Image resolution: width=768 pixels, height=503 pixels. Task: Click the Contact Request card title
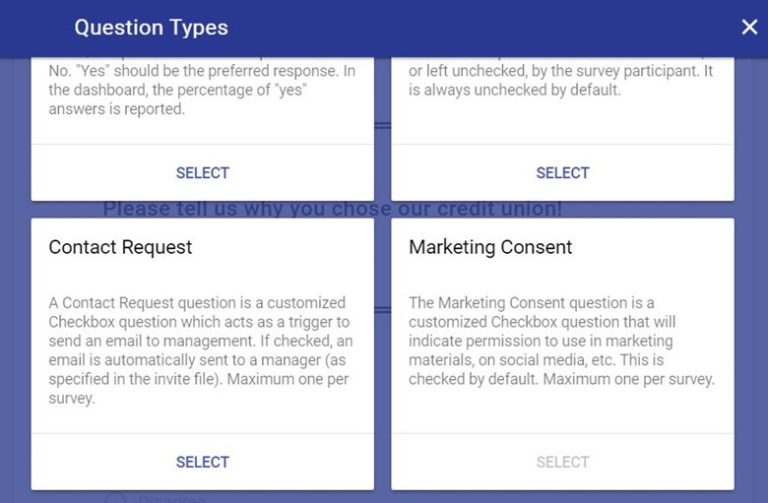[120, 247]
